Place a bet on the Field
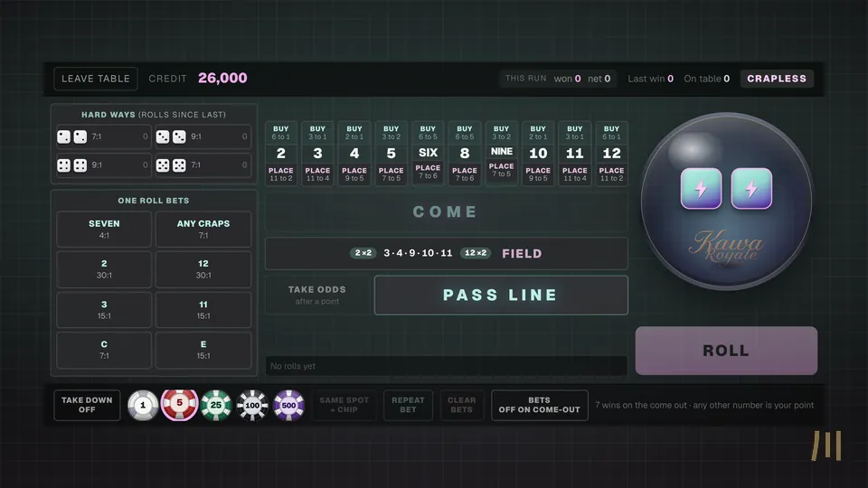This screenshot has height=488, width=868. [446, 253]
